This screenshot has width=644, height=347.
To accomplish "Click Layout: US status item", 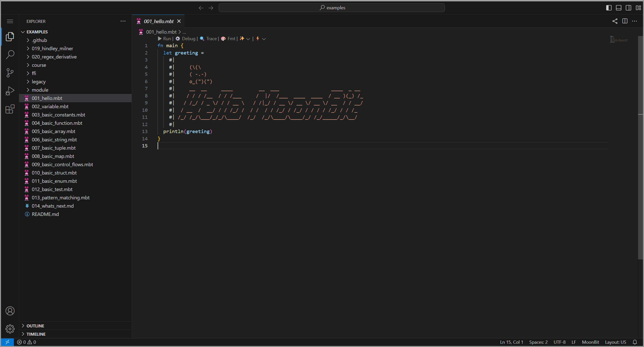I will 615,342.
